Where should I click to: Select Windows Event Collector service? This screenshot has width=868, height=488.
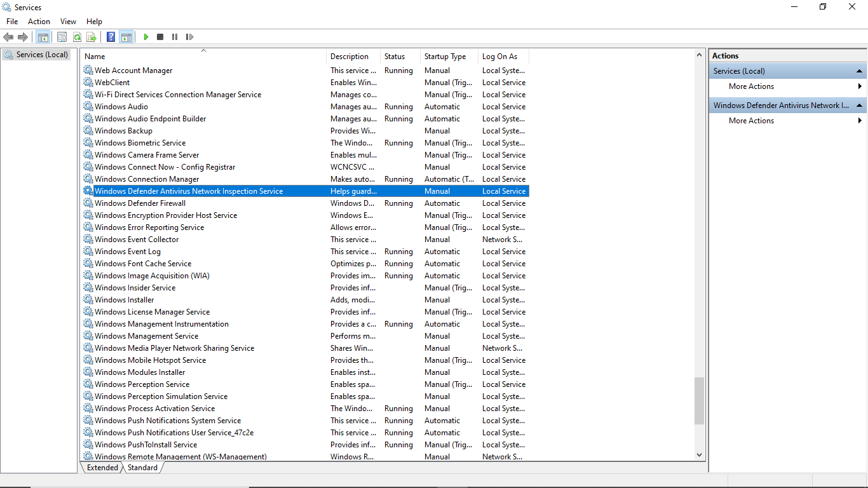(x=305, y=240)
